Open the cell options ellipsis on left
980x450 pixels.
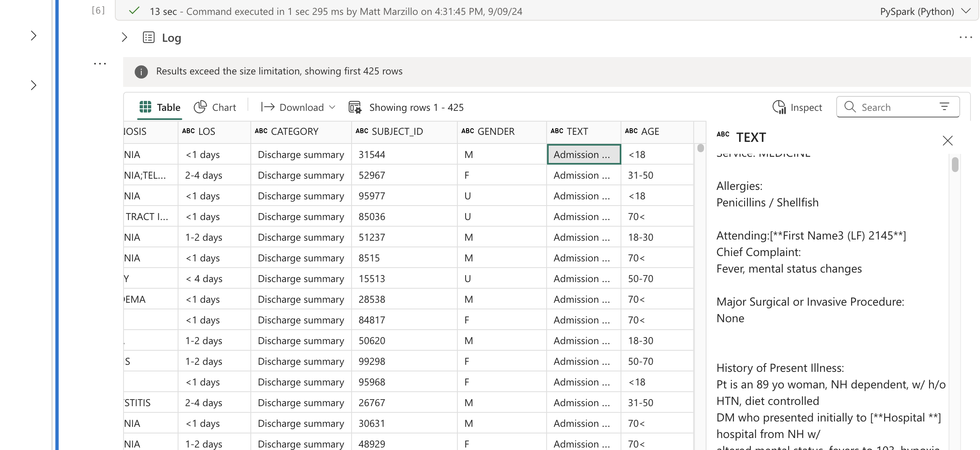coord(100,64)
